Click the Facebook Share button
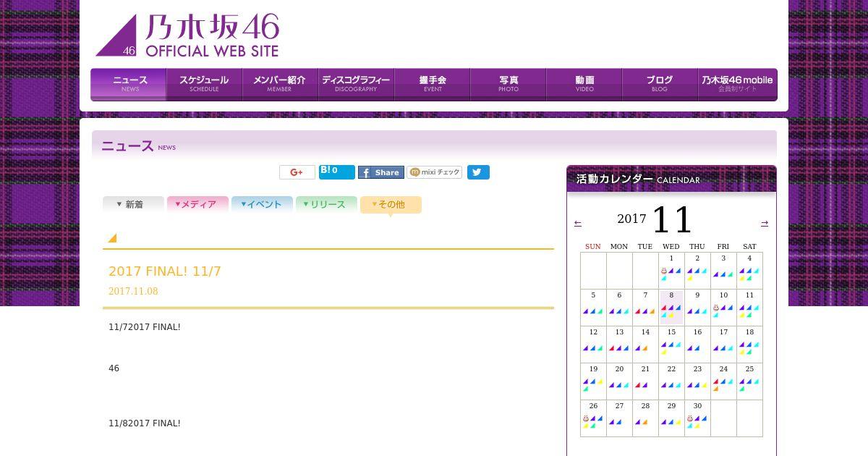Image resolution: width=868 pixels, height=456 pixels. click(381, 172)
